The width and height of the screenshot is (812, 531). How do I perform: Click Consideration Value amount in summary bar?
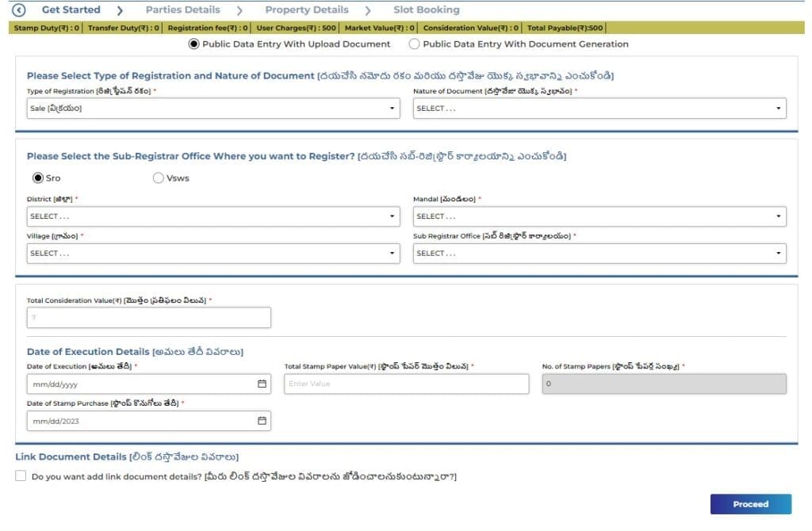point(471,28)
